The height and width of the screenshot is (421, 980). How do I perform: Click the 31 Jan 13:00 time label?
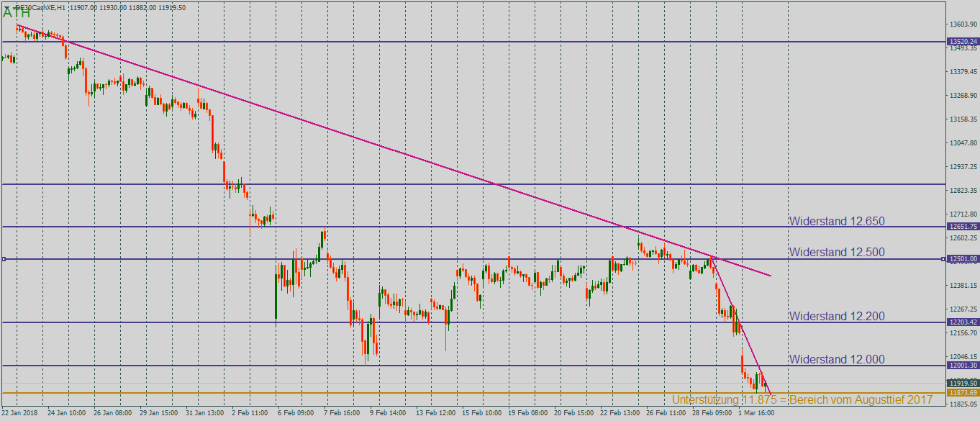(204, 414)
